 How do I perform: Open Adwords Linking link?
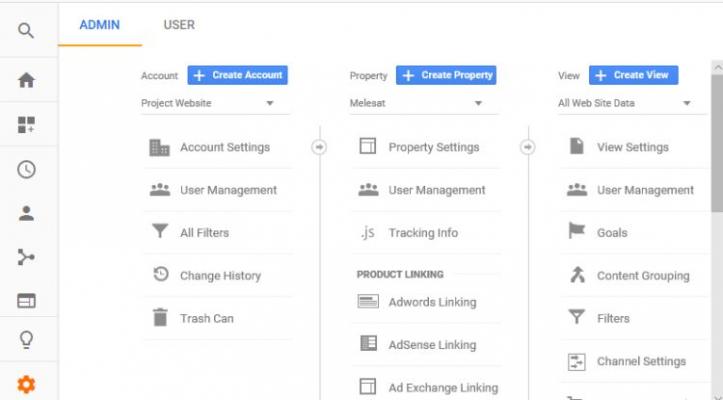(x=433, y=302)
